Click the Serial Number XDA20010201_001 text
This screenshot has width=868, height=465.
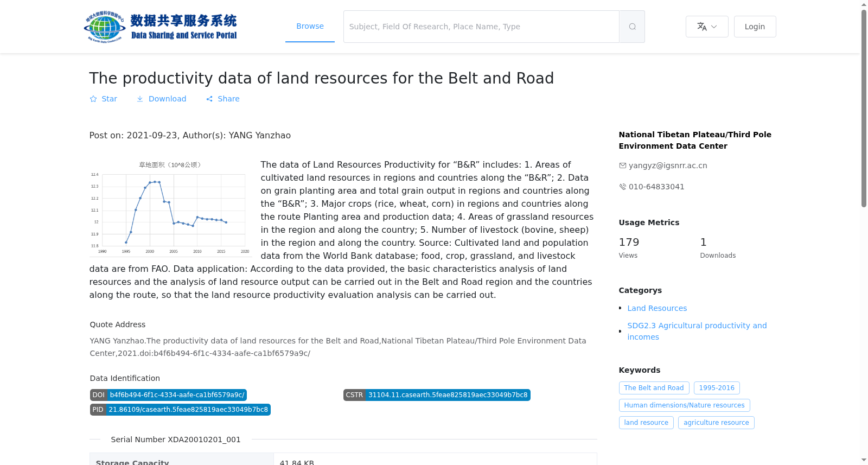coord(176,439)
